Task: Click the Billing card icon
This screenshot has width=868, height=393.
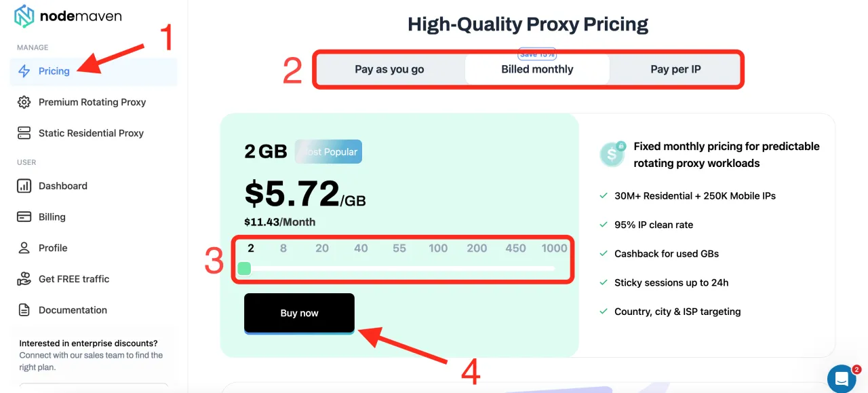Action: 24,217
